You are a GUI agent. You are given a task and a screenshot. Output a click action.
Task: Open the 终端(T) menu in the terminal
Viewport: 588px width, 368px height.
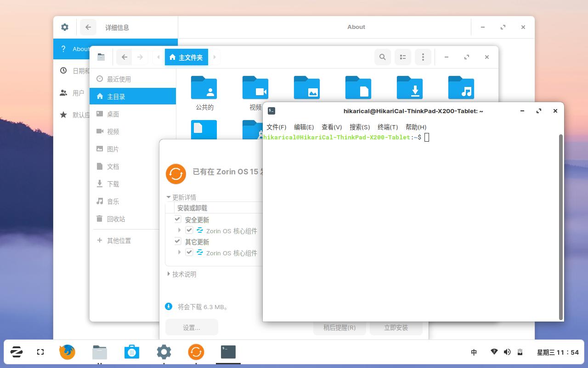387,127
